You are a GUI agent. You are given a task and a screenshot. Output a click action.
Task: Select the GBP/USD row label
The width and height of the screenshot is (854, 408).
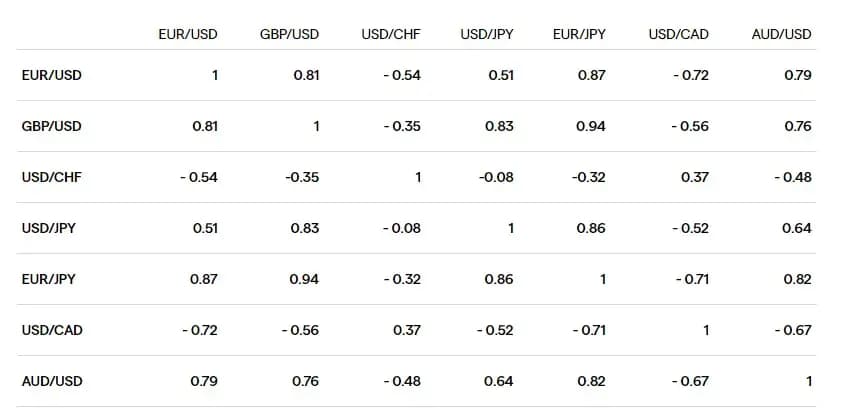(x=52, y=126)
